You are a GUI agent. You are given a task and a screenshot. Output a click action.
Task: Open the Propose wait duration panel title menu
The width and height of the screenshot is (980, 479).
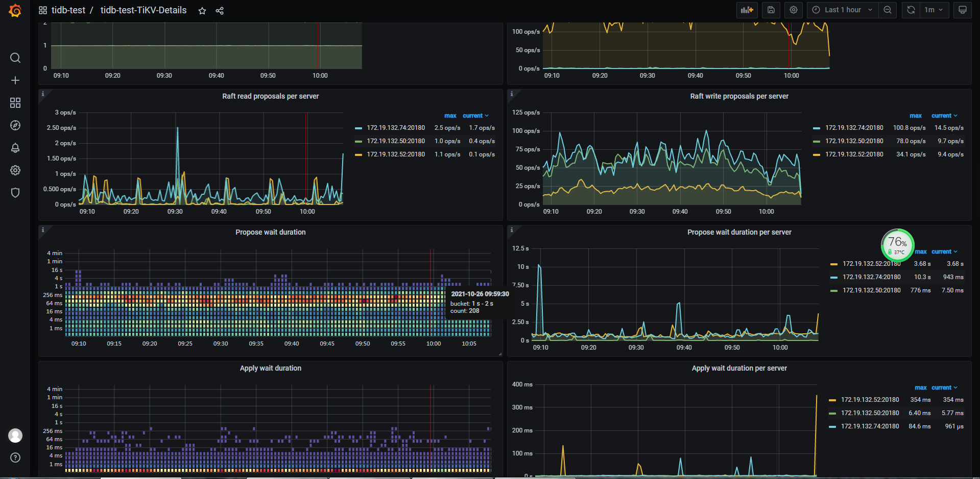tap(270, 232)
